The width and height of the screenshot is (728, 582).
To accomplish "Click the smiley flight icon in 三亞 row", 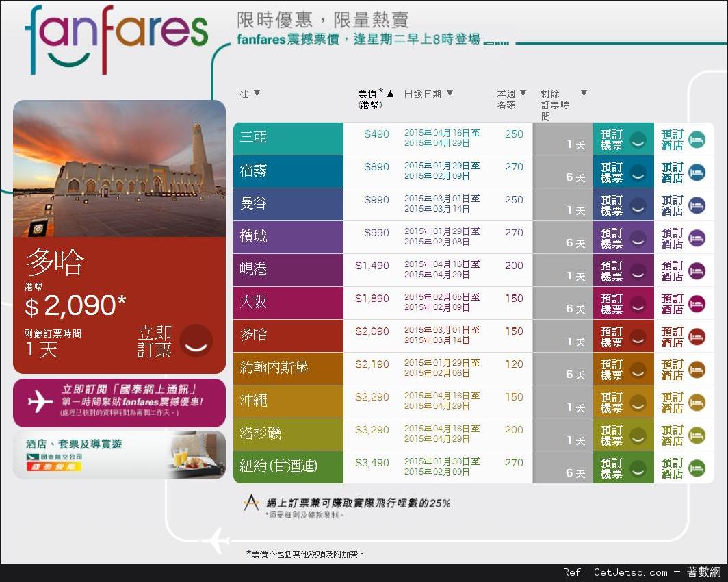I will [x=638, y=140].
